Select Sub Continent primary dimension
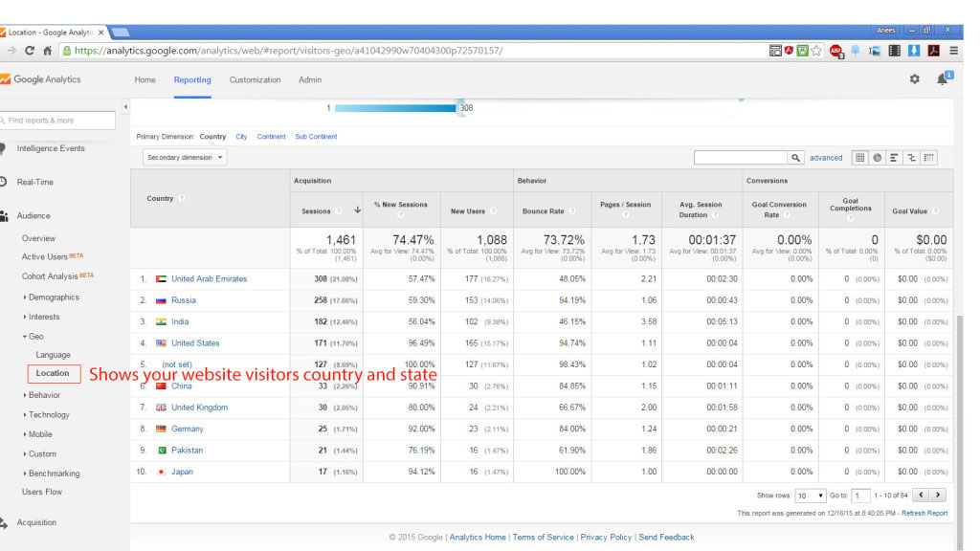Image resolution: width=980 pixels, height=551 pixels. (316, 137)
